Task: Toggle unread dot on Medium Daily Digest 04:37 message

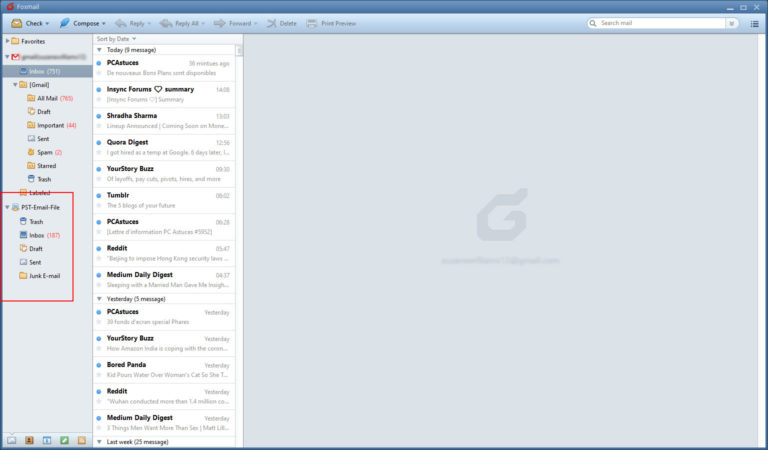Action: [x=99, y=275]
